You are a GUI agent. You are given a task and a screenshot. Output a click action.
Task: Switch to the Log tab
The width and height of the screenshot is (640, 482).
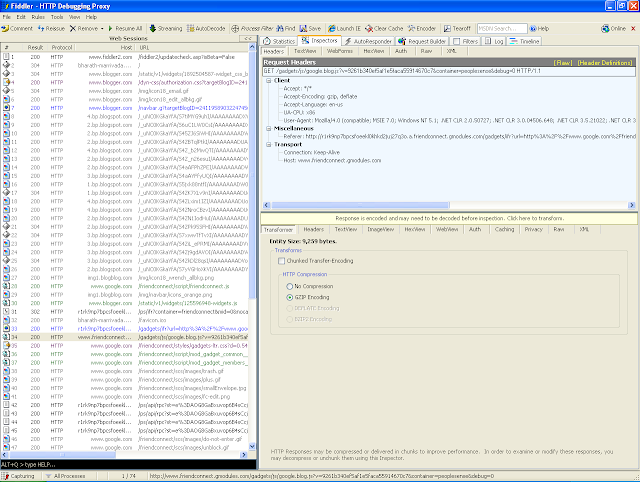494,41
